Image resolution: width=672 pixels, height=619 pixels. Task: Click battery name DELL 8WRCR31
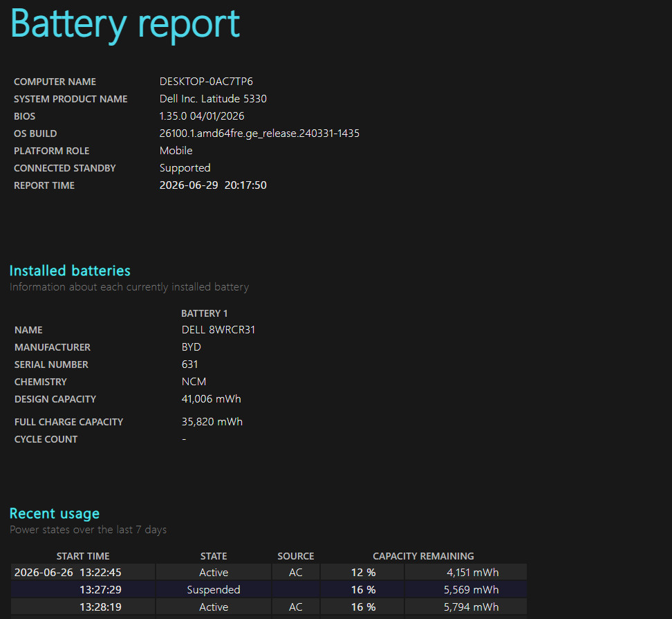pyautogui.click(x=218, y=330)
